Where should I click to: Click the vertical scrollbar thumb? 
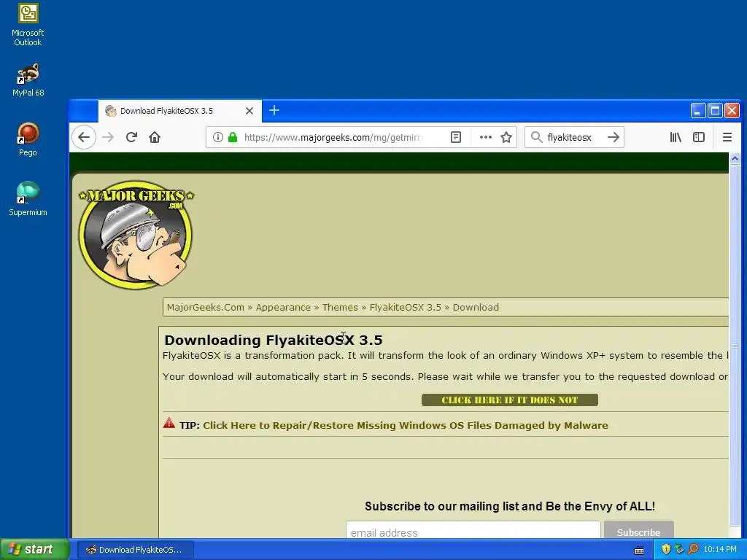click(x=735, y=345)
